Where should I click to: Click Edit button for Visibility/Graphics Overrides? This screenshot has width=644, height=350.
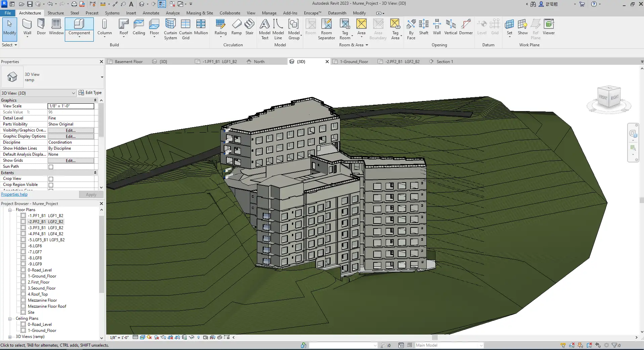(x=71, y=130)
